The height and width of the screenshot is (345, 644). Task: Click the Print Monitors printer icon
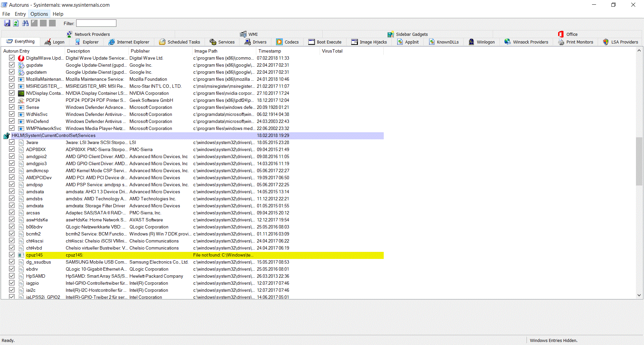pyautogui.click(x=561, y=42)
